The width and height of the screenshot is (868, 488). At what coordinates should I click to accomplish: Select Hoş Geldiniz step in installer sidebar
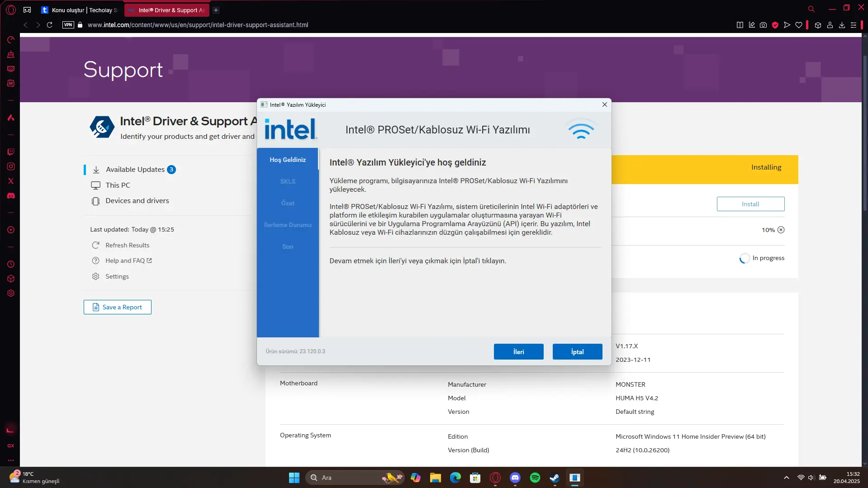(288, 160)
